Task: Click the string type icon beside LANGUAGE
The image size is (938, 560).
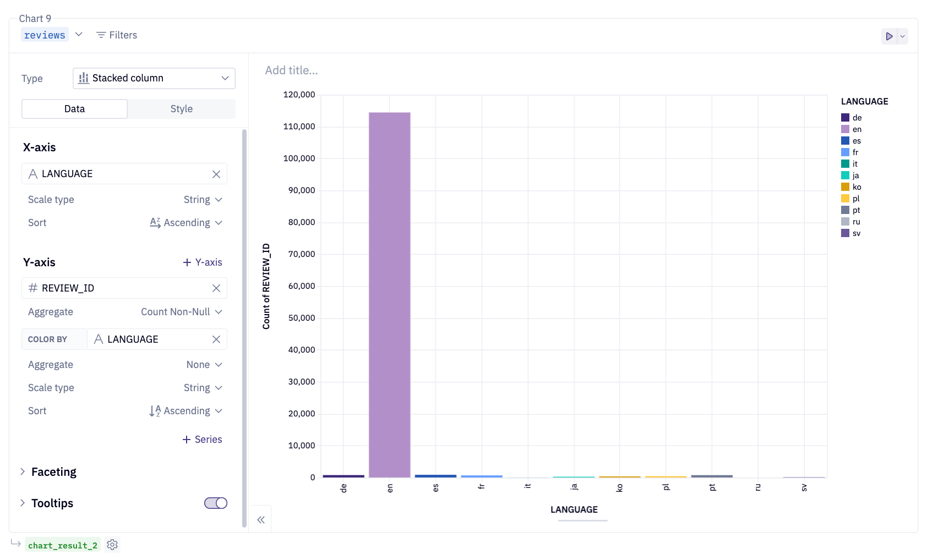Action: click(32, 173)
